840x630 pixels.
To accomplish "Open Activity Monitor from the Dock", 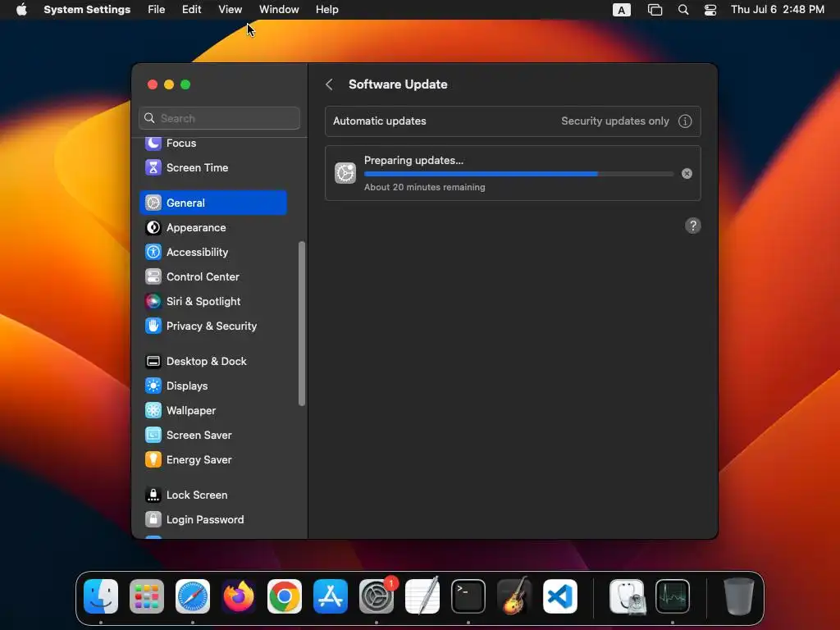I will pos(673,596).
